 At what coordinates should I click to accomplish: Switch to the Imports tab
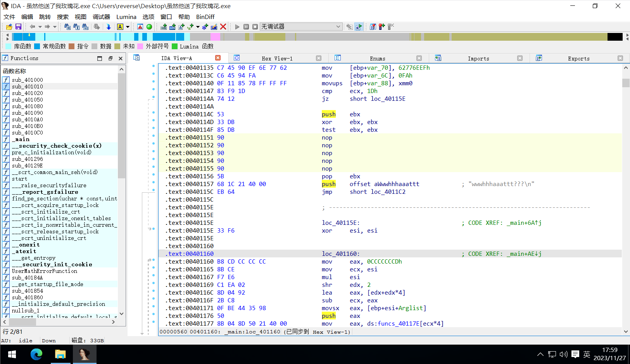pos(478,59)
